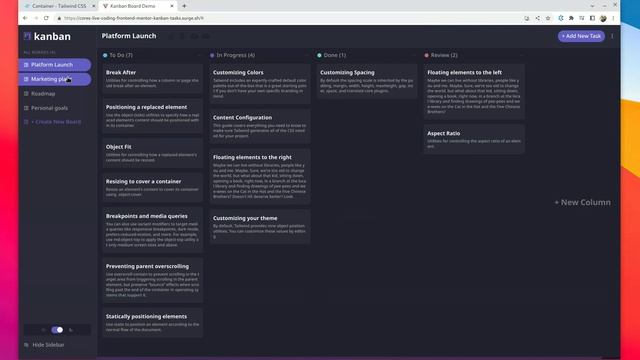This screenshot has width=640, height=360.
Task: Open the Statically positioning elements card
Action: 153,323
